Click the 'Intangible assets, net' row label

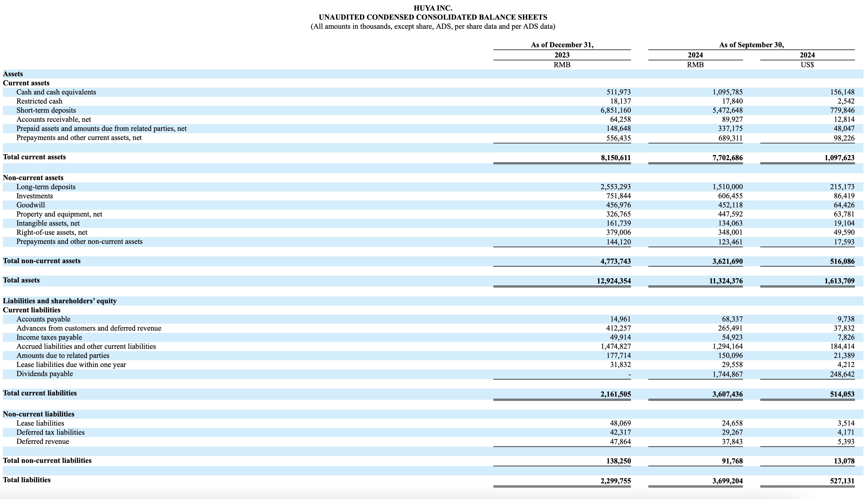[x=48, y=223]
